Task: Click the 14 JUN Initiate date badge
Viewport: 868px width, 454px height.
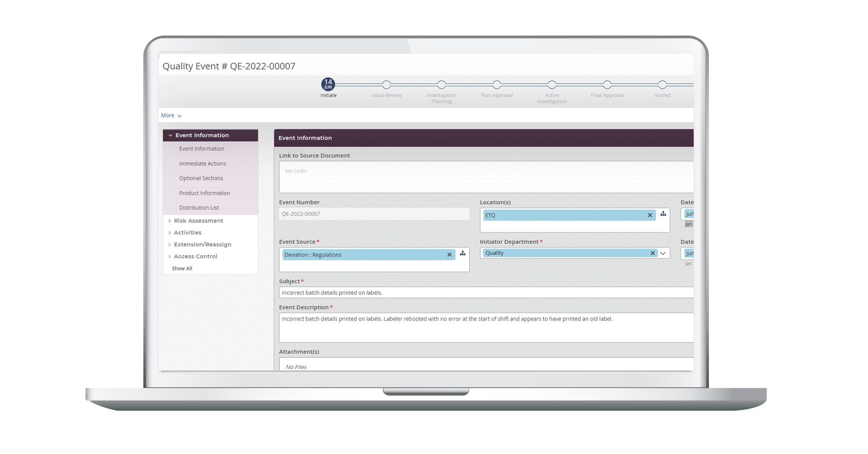Action: (328, 85)
